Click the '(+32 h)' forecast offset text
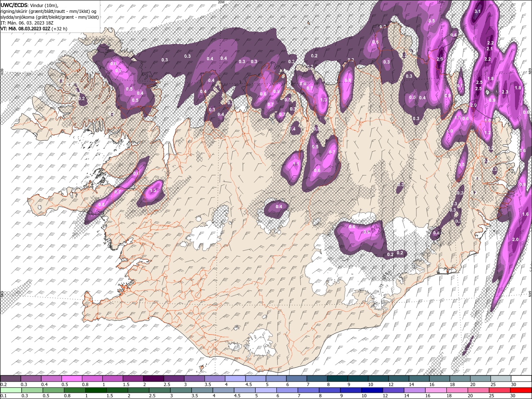 pyautogui.click(x=60, y=29)
